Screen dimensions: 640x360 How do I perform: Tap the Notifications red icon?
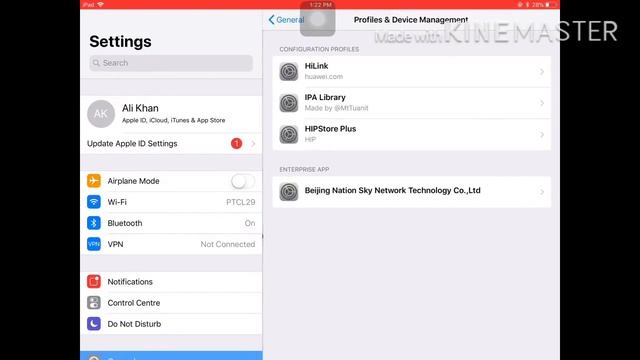pyautogui.click(x=94, y=282)
